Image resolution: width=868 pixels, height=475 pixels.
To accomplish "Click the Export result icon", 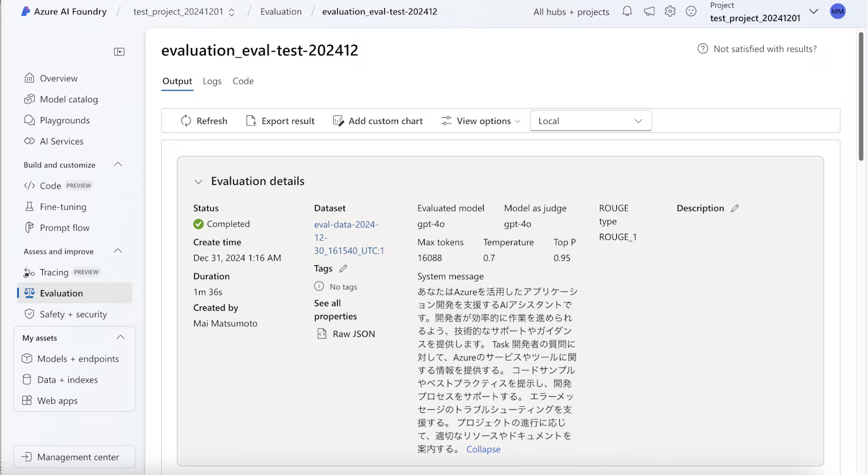I will (251, 121).
